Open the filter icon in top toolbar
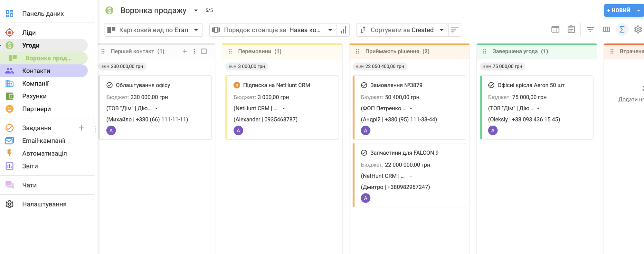 (590, 30)
